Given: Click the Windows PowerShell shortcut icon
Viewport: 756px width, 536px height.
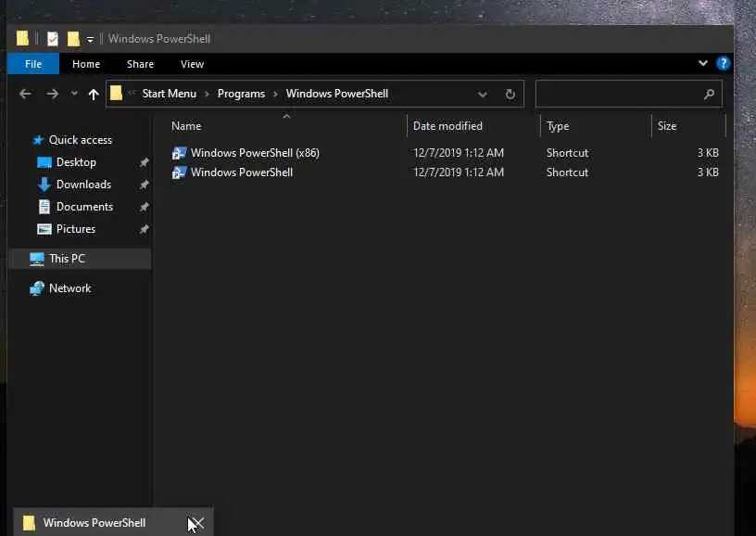Looking at the screenshot, I should [179, 172].
